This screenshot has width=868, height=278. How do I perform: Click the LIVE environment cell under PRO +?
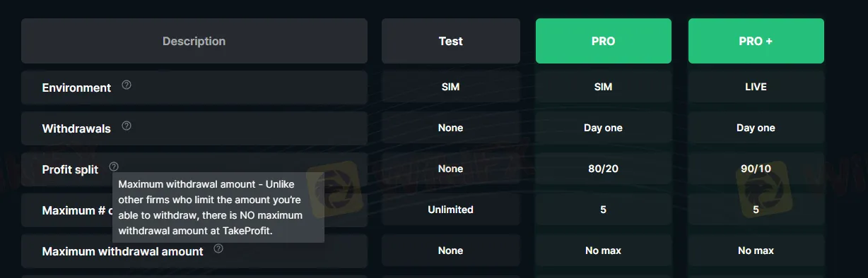pos(756,87)
